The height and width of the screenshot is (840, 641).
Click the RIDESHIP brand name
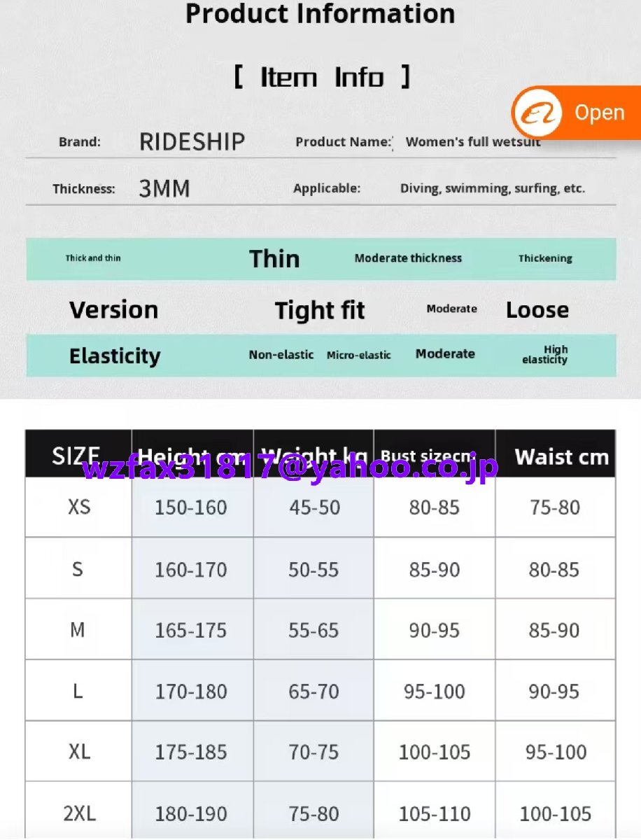point(192,142)
